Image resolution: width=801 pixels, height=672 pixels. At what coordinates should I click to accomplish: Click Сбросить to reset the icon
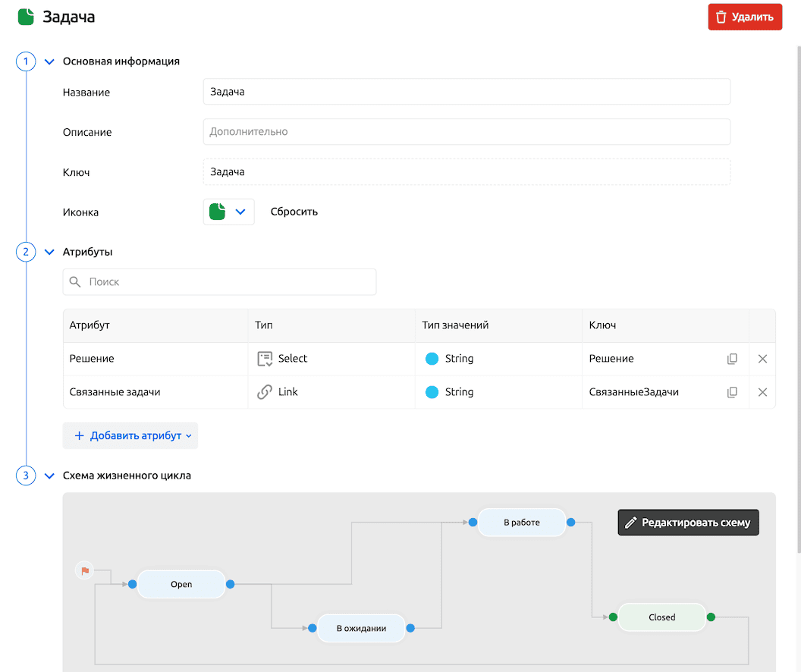[294, 212]
